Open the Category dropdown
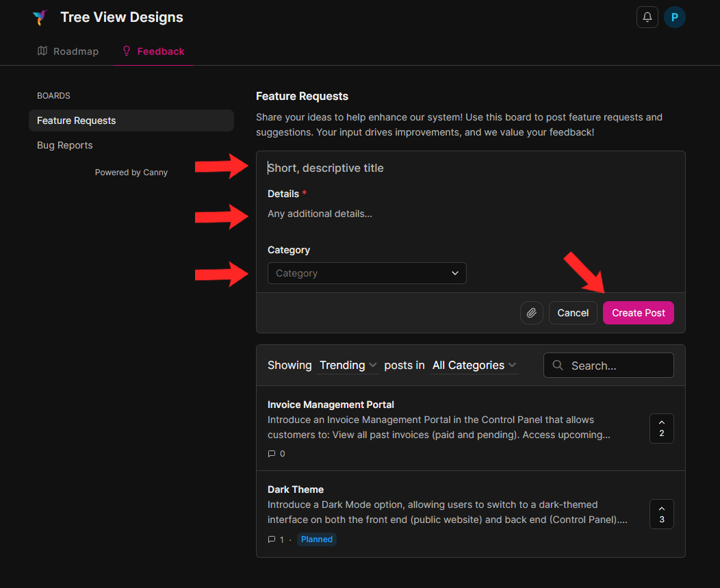The height and width of the screenshot is (588, 720). click(x=367, y=272)
